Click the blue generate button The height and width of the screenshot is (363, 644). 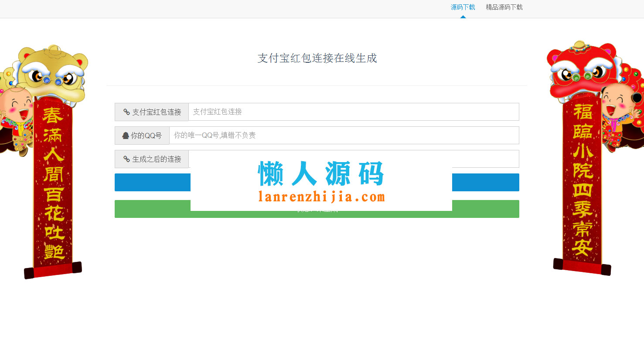pyautogui.click(x=153, y=182)
